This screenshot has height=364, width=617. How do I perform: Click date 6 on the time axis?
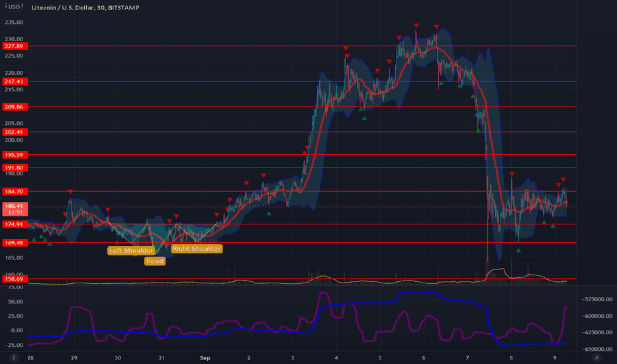[x=424, y=357]
